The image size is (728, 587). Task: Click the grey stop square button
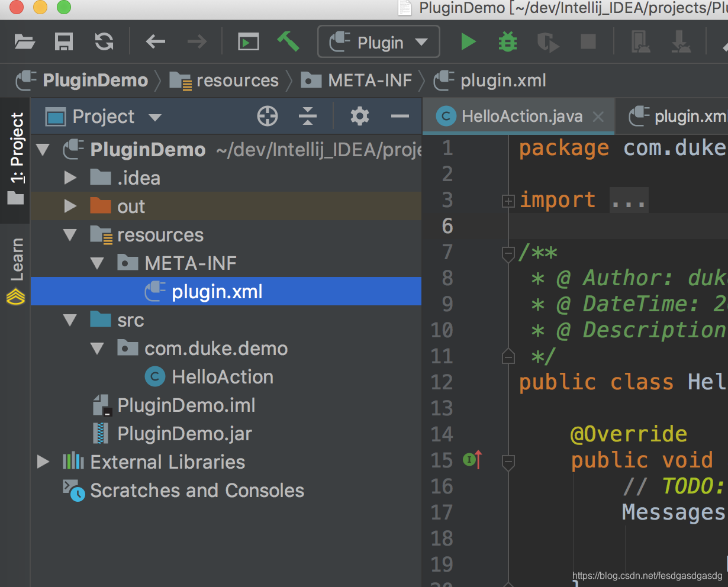(x=588, y=41)
